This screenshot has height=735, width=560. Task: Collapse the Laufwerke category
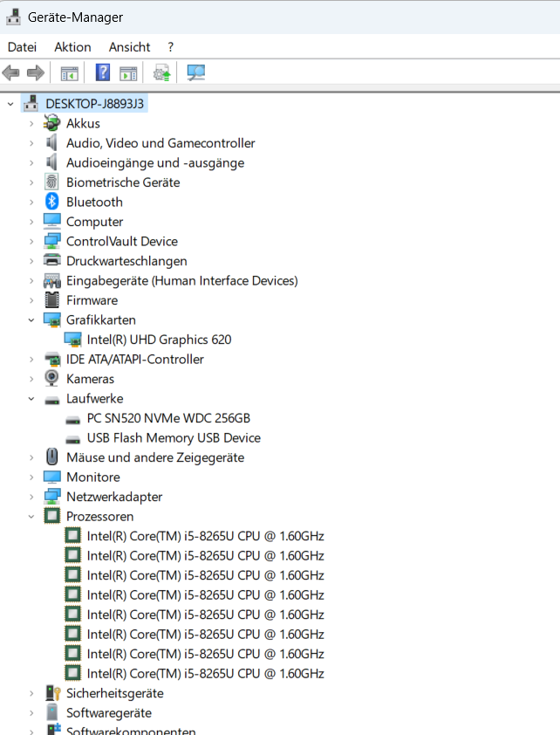[x=31, y=399]
